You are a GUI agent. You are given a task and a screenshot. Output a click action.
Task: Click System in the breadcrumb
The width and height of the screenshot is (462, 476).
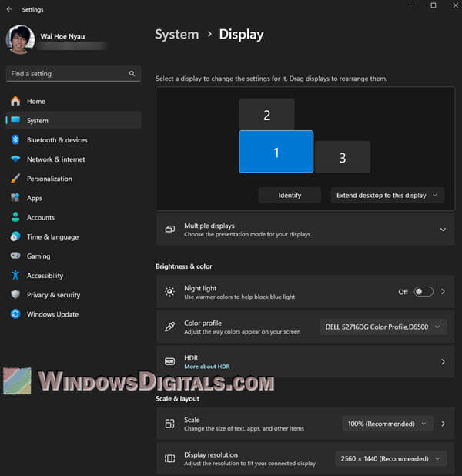[177, 35]
